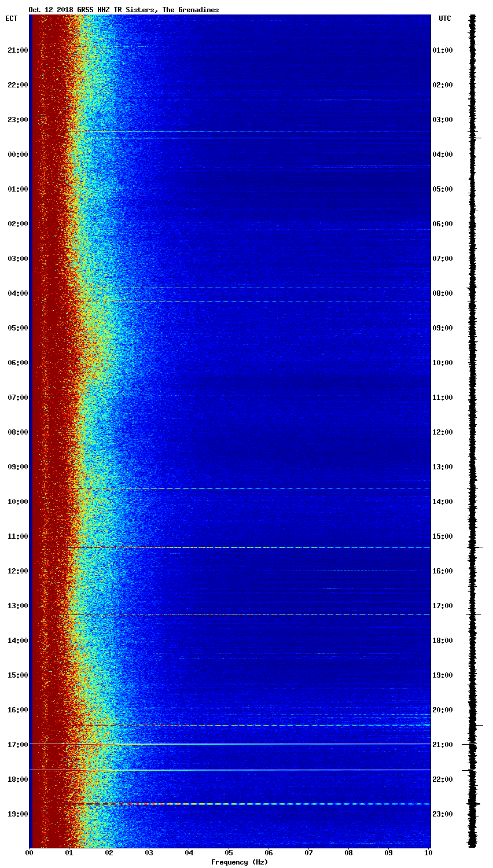Click the ECT axis label
Viewport: 493px width, 868px height.
point(12,19)
